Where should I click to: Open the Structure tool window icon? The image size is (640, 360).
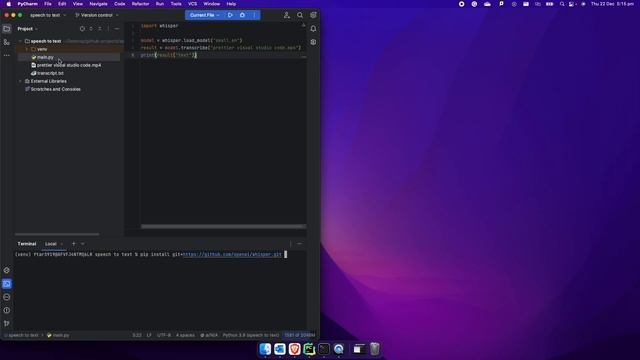7,42
